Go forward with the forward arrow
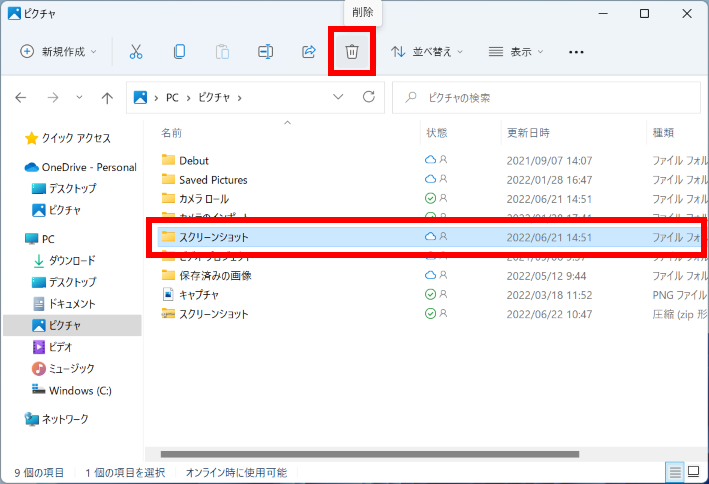The image size is (709, 484). (x=53, y=97)
